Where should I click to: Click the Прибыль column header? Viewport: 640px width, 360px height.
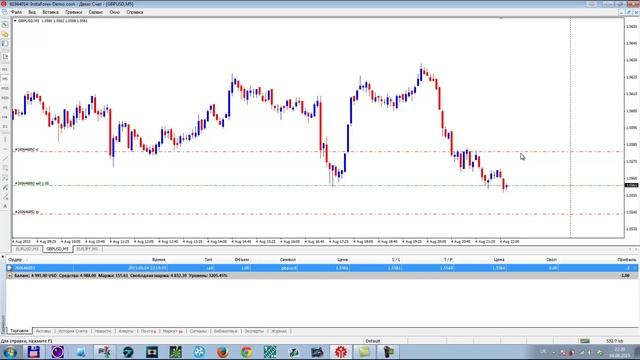pos(627,260)
